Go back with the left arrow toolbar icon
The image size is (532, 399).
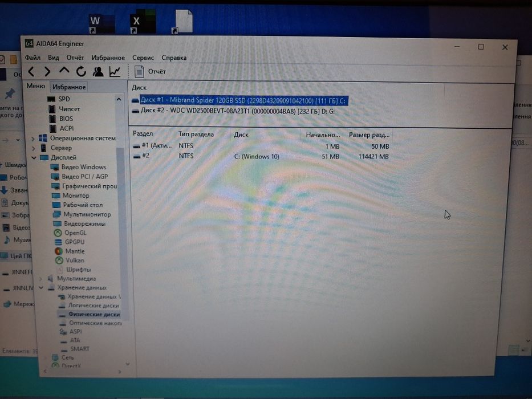pos(31,72)
